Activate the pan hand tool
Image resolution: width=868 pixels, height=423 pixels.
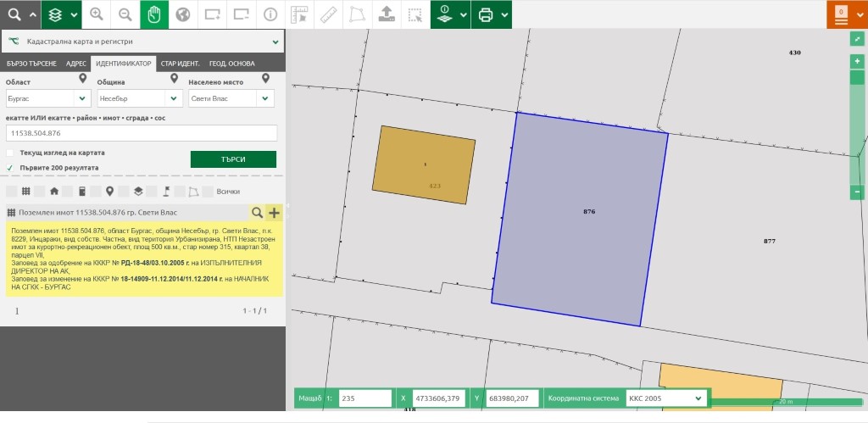[153, 14]
